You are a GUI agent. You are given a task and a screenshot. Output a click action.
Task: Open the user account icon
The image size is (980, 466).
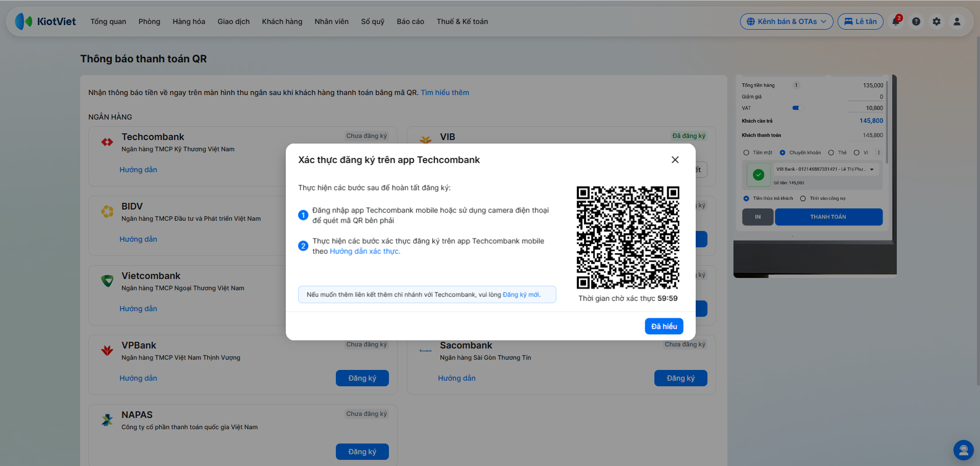957,21
